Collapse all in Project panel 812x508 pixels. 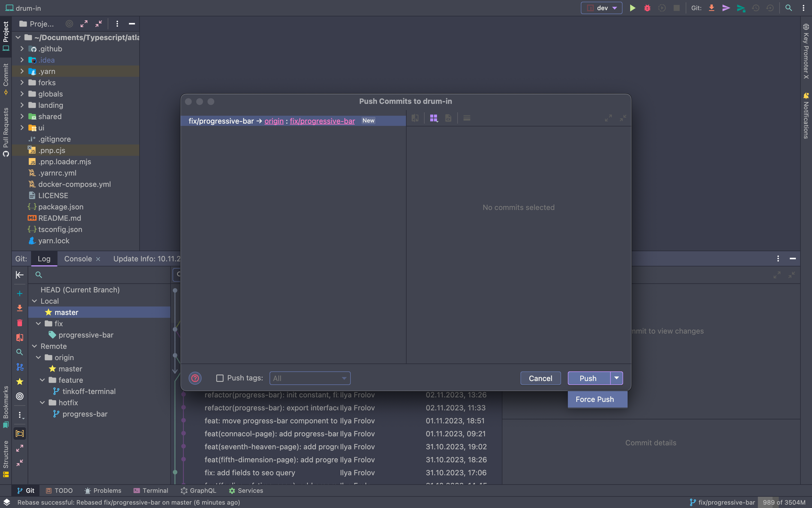(x=99, y=24)
